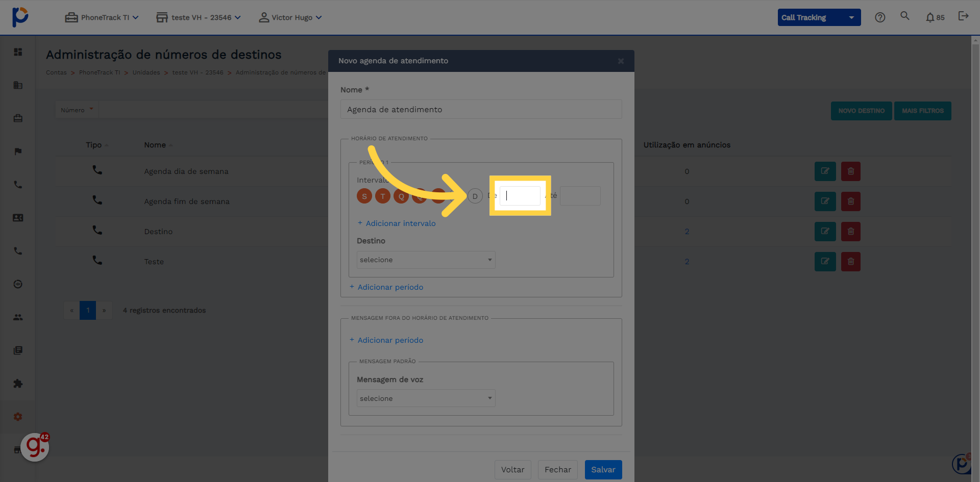The image size is (980, 482).
Task: Select the Agenda fim de semana name cell
Action: point(187,201)
